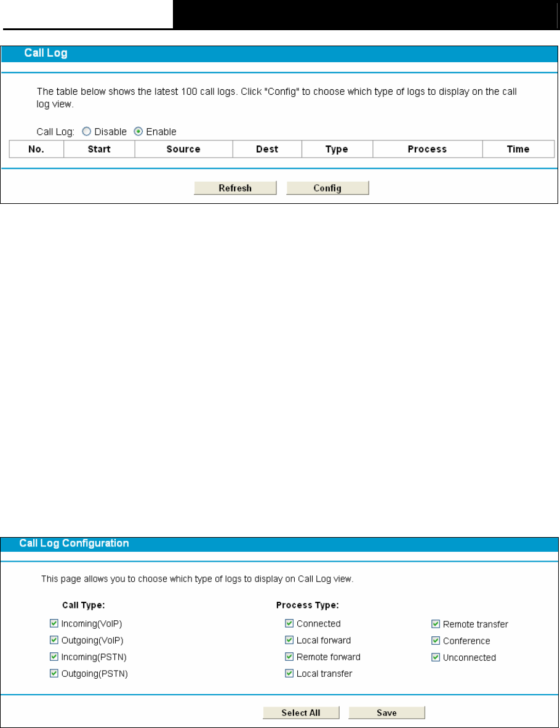Select the Disable call log radio button
Image resolution: width=560 pixels, height=728 pixels.
point(86,131)
